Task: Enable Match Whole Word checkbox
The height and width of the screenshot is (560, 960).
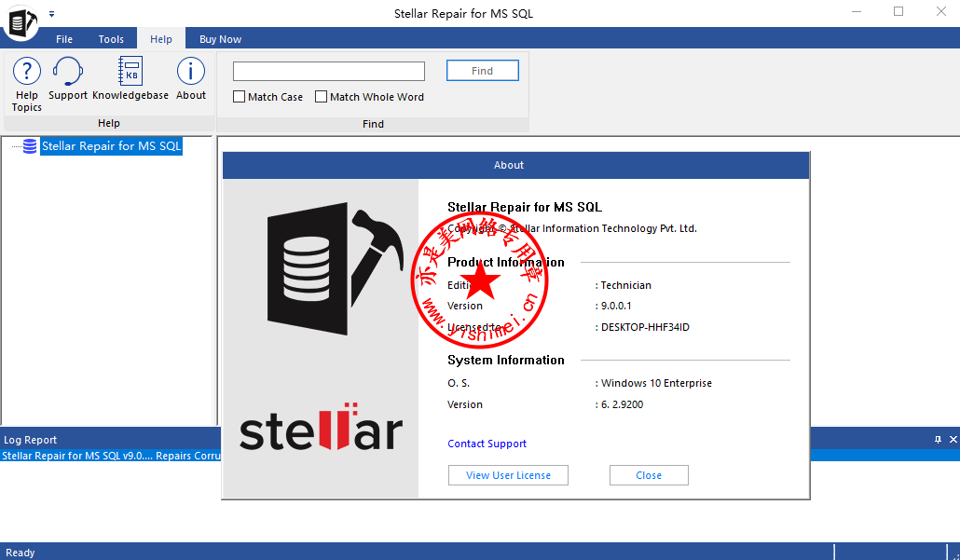Action: point(321,97)
